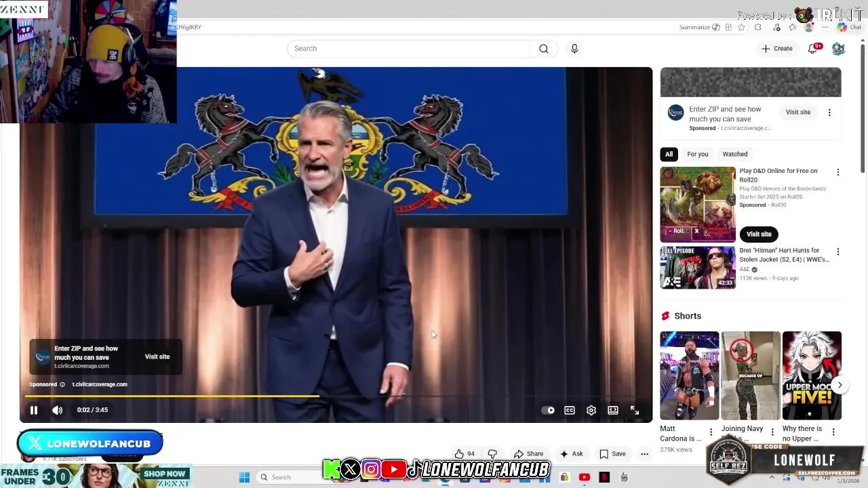
Task: Mute the video using the speaker icon
Action: click(x=58, y=410)
